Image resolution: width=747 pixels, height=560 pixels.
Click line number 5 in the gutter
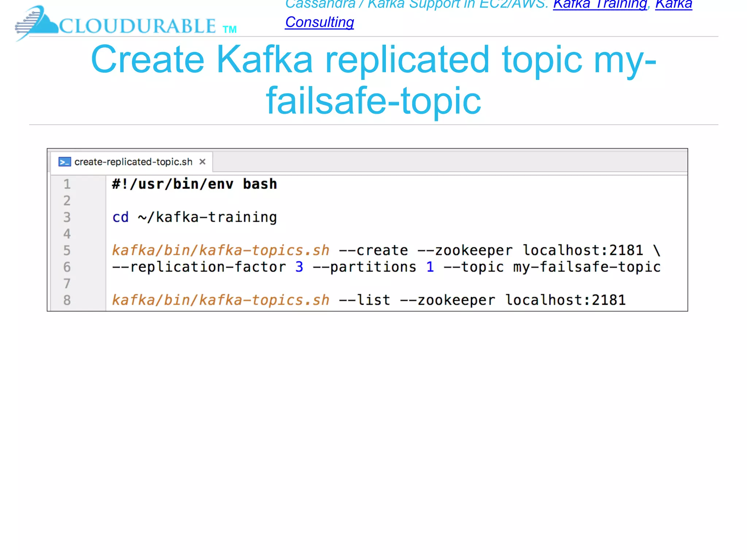tap(67, 250)
